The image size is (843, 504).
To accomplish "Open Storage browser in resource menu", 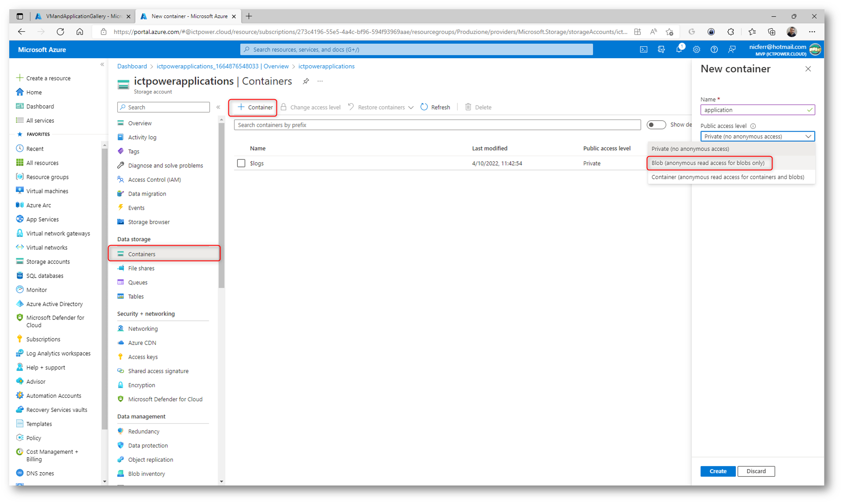I will pyautogui.click(x=149, y=222).
